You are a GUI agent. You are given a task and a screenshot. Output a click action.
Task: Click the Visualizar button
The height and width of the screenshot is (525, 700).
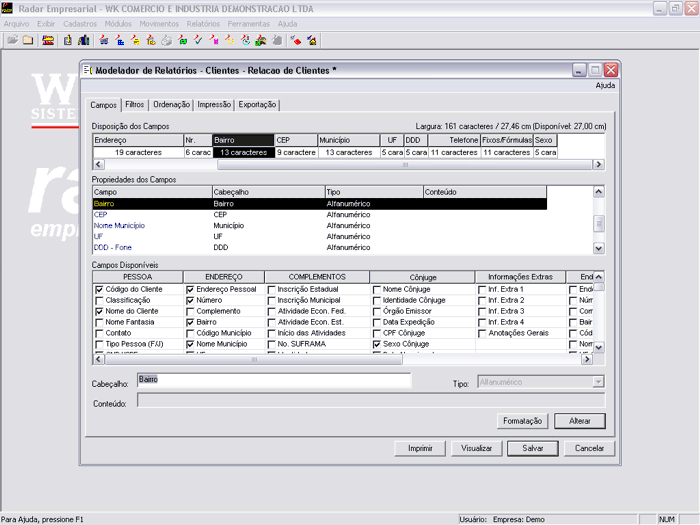(x=476, y=448)
